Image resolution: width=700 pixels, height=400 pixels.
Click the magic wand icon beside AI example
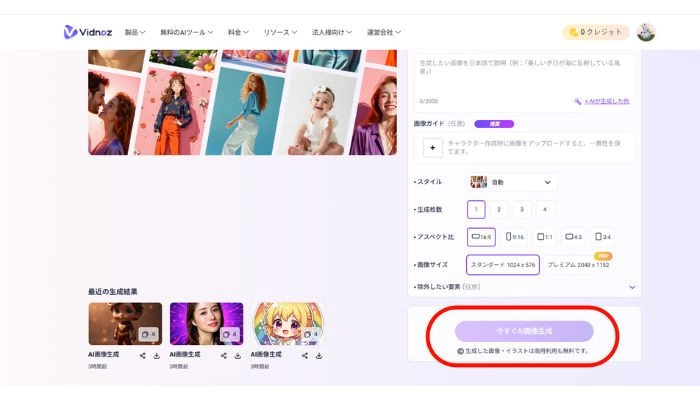(x=578, y=101)
